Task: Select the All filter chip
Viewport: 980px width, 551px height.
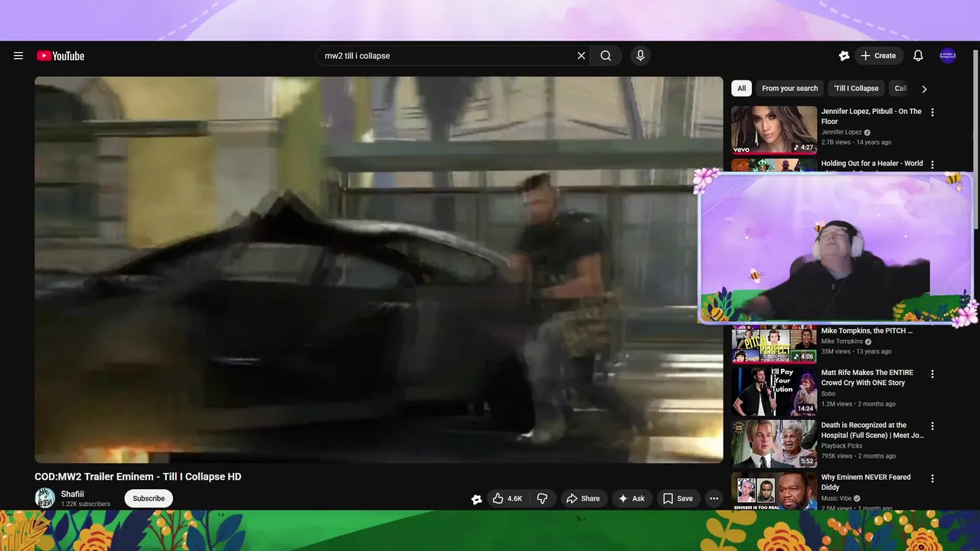Action: pos(741,88)
